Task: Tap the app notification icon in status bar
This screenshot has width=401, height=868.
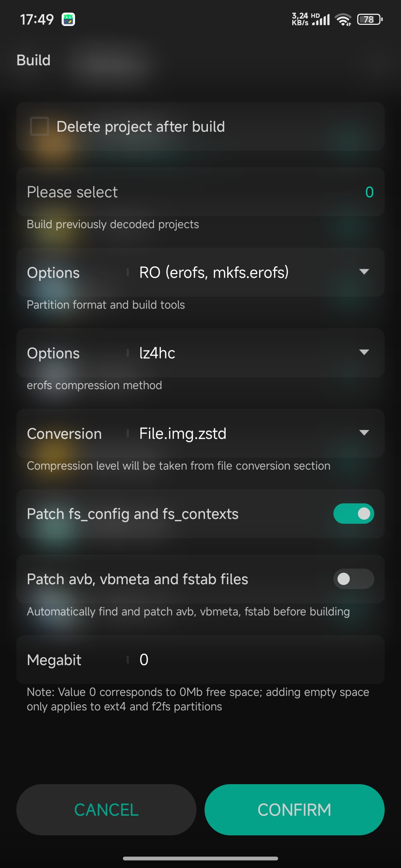Action: 68,19
